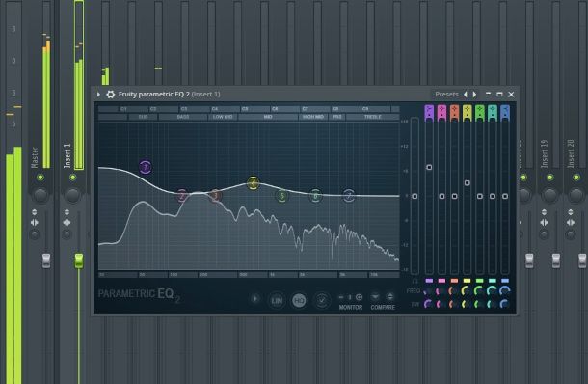Toggle the Master track mute LED

[40, 178]
